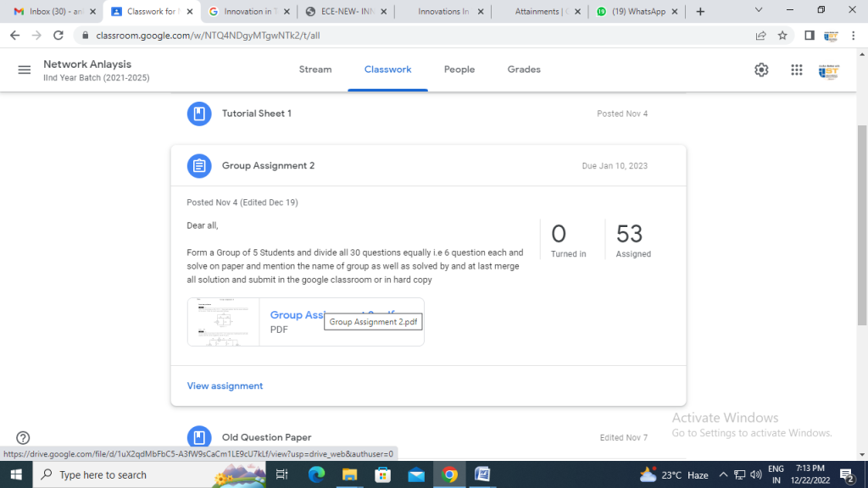The image size is (868, 488).
Task: View the 53 Assigned count
Action: (633, 240)
